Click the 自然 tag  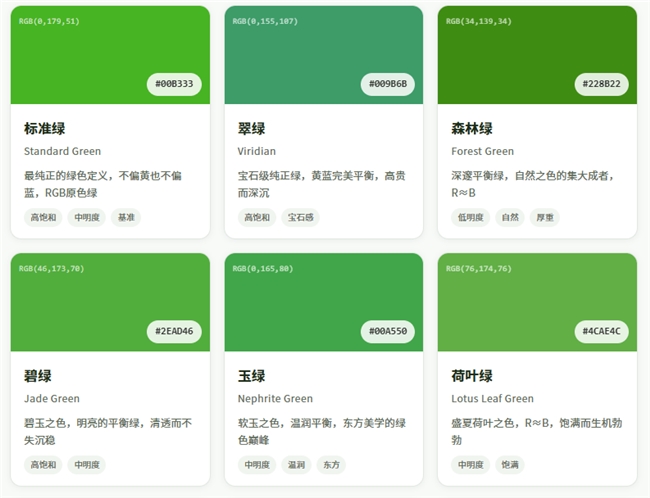510,218
